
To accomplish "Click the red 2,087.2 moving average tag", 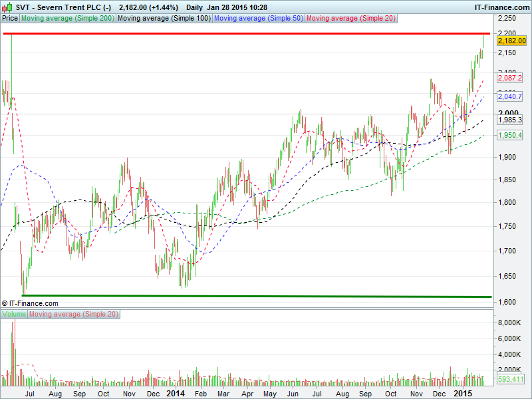I will pos(510,78).
